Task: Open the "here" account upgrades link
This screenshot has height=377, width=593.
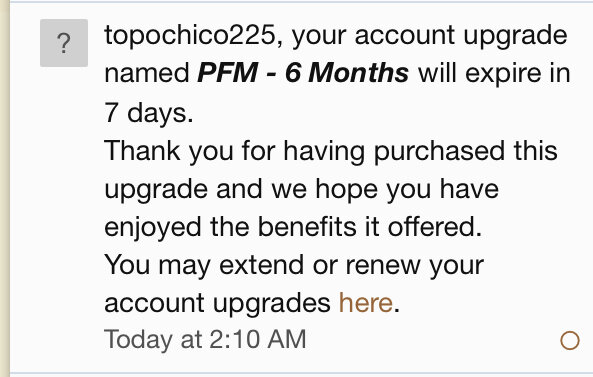Action: tap(365, 303)
